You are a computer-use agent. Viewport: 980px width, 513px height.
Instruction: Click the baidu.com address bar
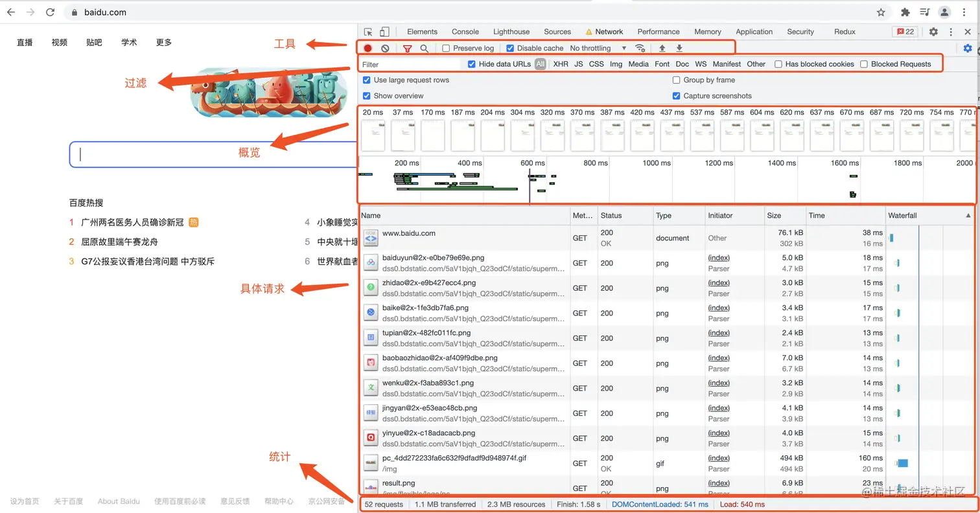coord(478,12)
